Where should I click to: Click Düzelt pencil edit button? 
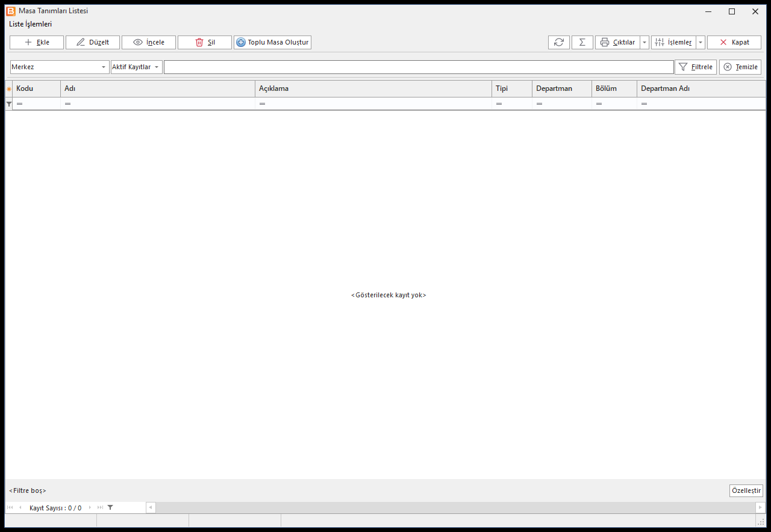93,42
